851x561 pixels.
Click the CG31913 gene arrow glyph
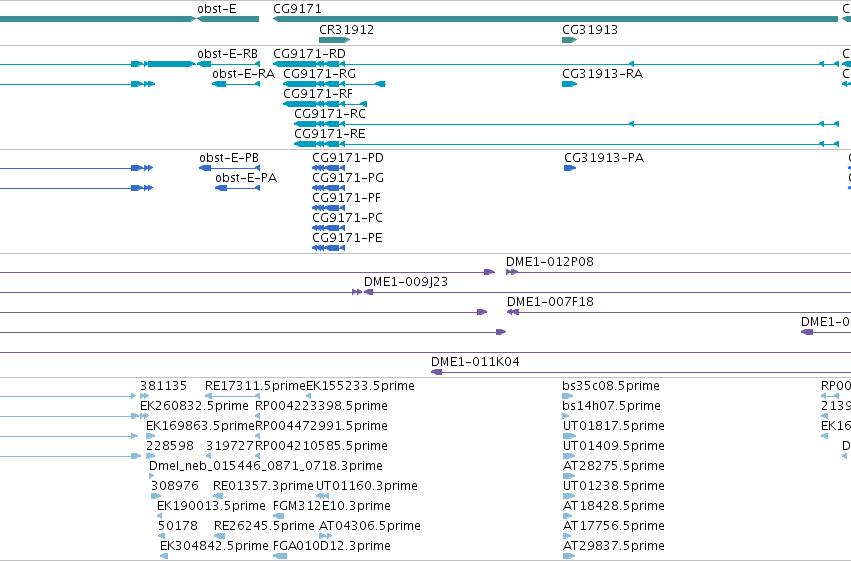tap(569, 40)
